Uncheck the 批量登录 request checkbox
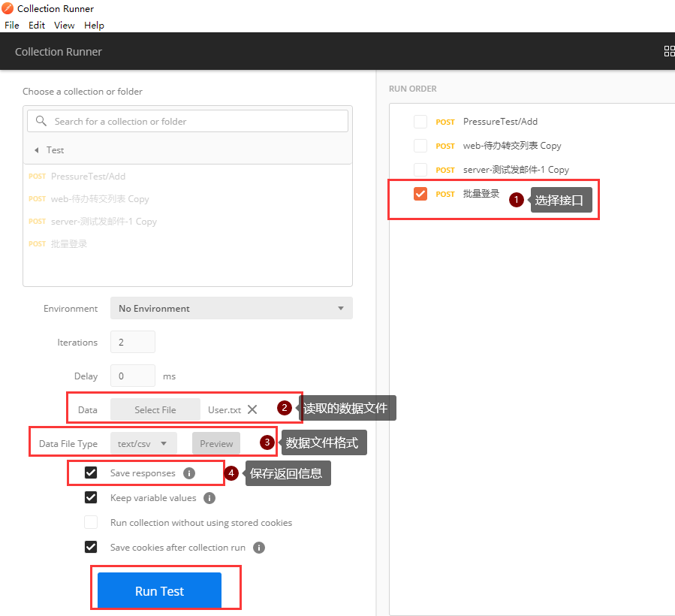The height and width of the screenshot is (616, 675). 420,194
